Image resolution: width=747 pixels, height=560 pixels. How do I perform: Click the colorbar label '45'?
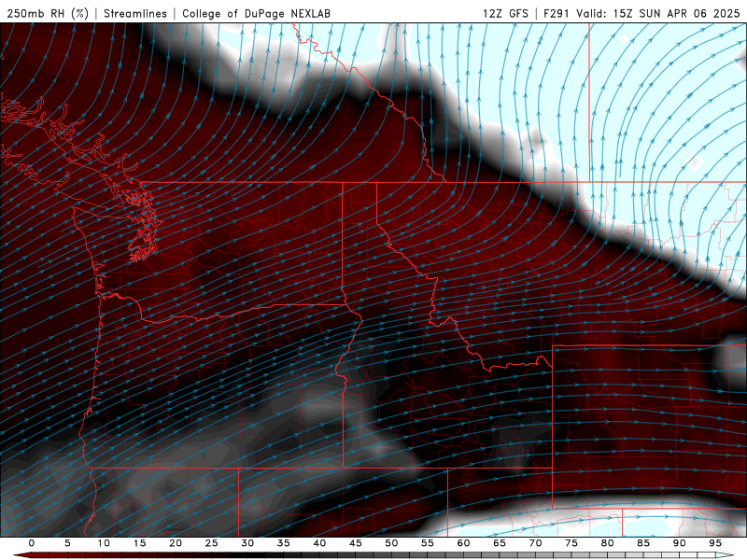tap(356, 543)
